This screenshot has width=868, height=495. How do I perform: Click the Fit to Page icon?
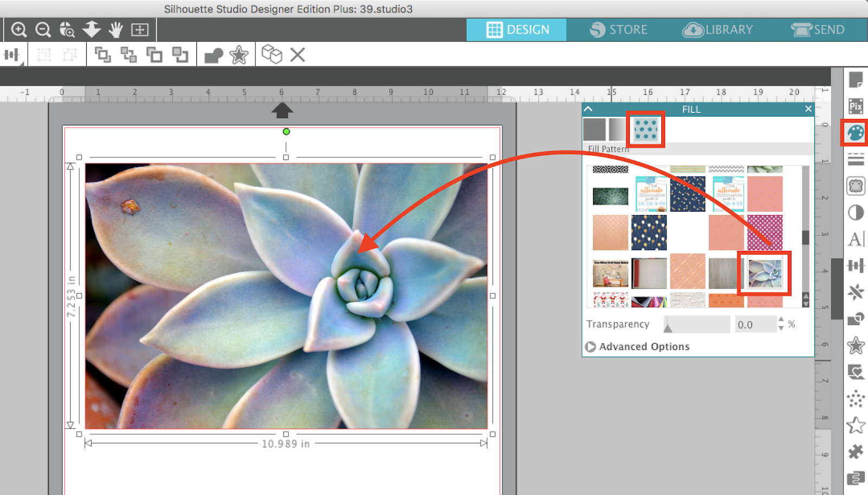[x=140, y=29]
